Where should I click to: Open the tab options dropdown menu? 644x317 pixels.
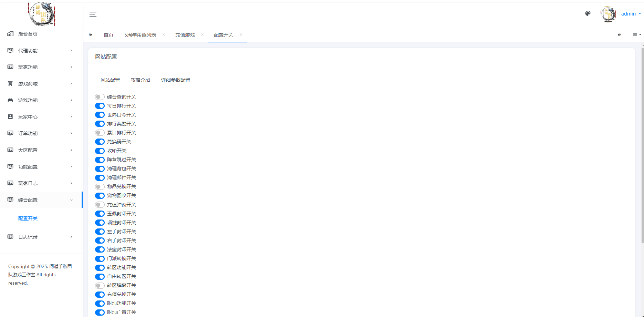click(637, 35)
